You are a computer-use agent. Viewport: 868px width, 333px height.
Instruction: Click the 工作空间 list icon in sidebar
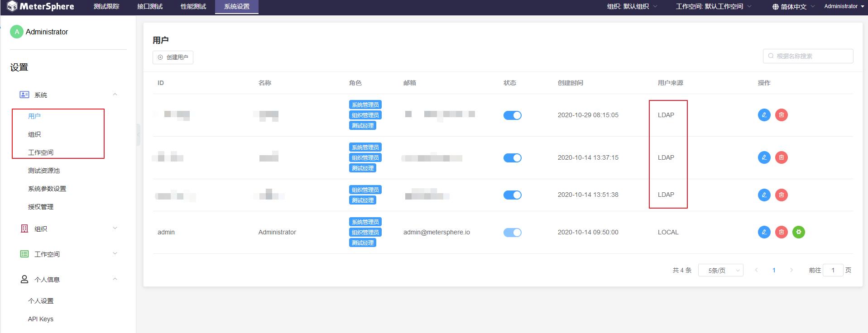tap(24, 254)
